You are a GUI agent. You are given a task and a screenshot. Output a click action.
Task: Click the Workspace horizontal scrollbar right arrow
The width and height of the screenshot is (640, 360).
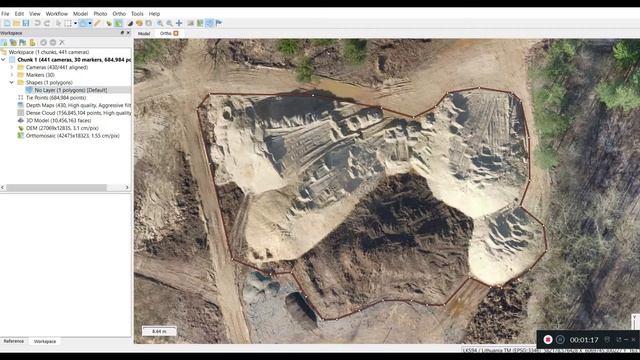point(127,188)
